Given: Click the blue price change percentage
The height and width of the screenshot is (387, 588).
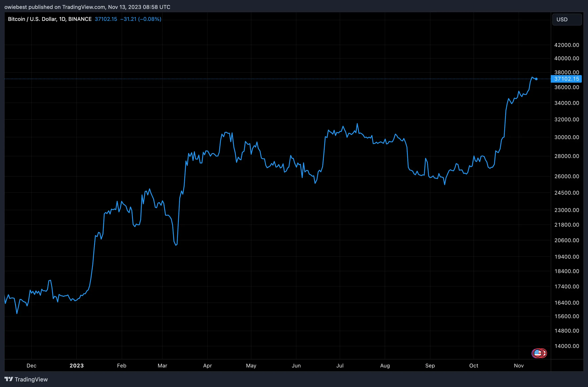Looking at the screenshot, I should pyautogui.click(x=150, y=19).
